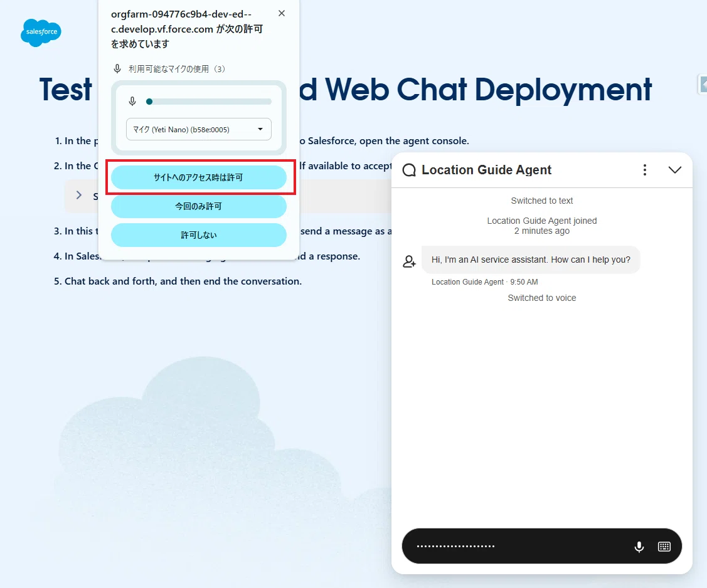The height and width of the screenshot is (588, 707).
Task: Click サイトへのアクセス時は許可 button
Action: pyautogui.click(x=199, y=177)
